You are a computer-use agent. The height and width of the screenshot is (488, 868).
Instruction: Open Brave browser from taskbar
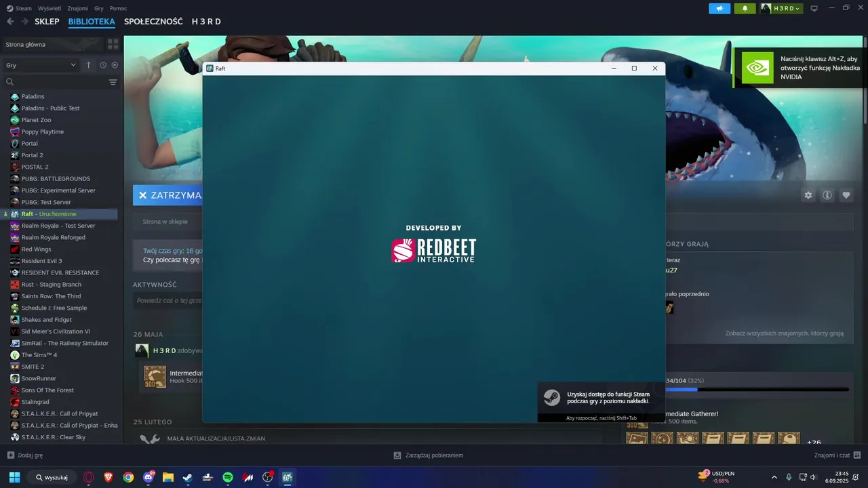(108, 477)
